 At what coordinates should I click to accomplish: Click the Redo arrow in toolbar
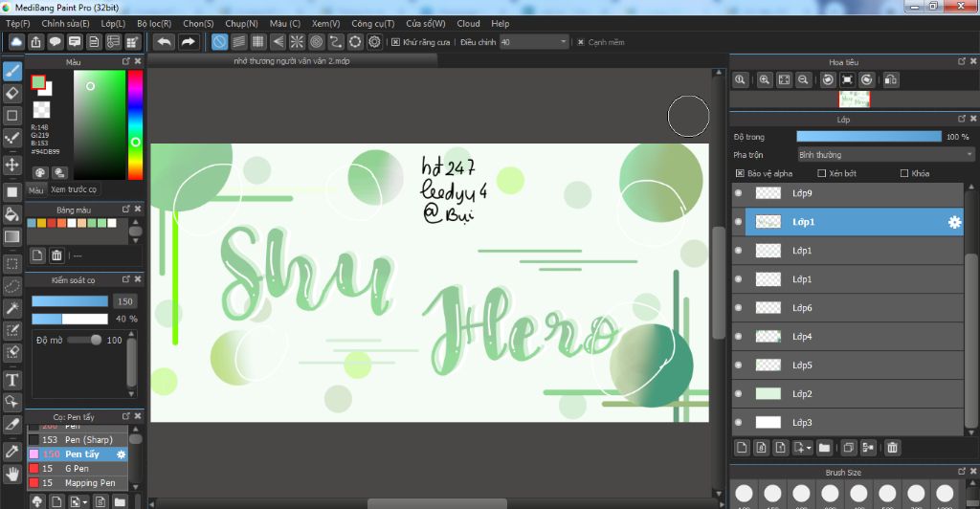[x=189, y=42]
